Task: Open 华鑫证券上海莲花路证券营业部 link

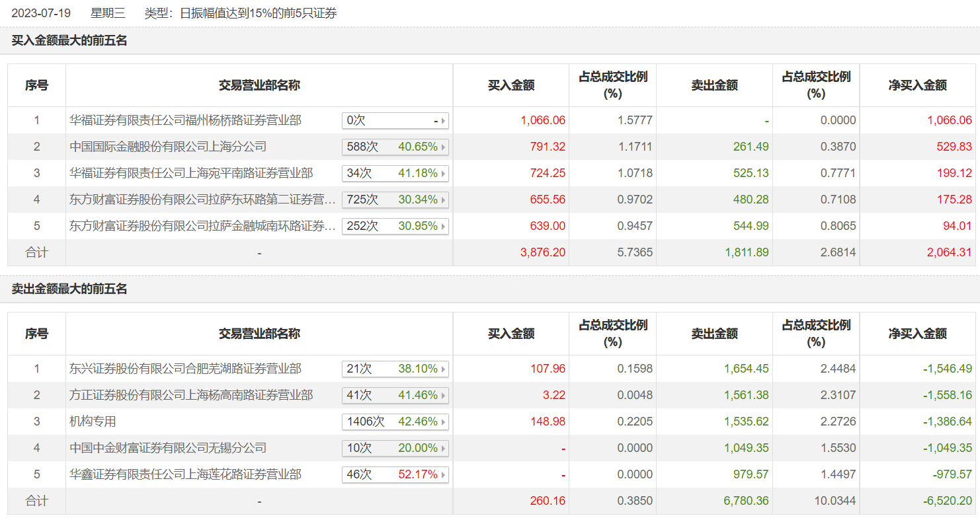Action: 185,474
